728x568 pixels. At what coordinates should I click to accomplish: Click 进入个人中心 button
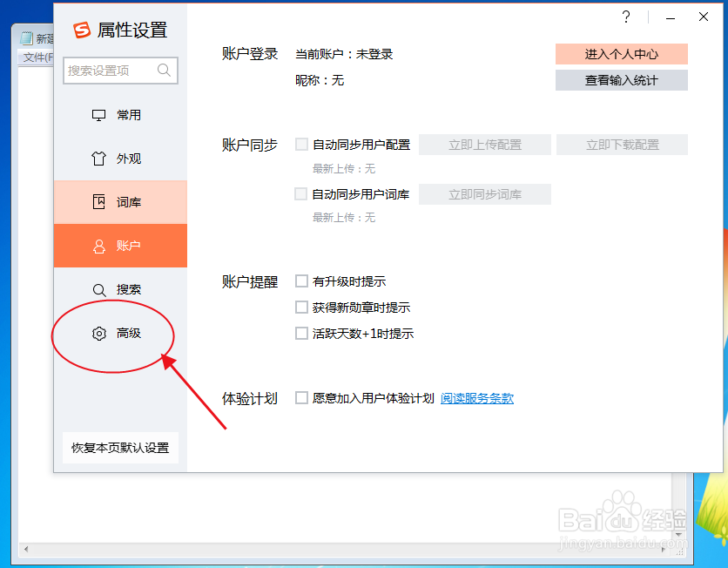(621, 53)
